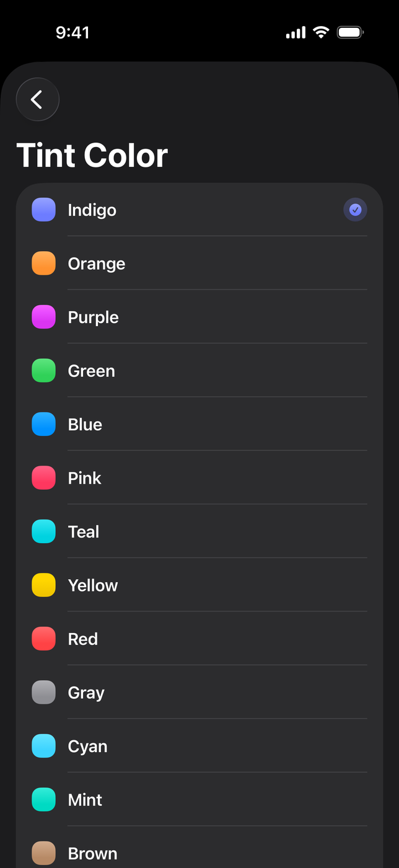Tap the yellow color swatch
This screenshot has width=399, height=868.
coord(43,585)
